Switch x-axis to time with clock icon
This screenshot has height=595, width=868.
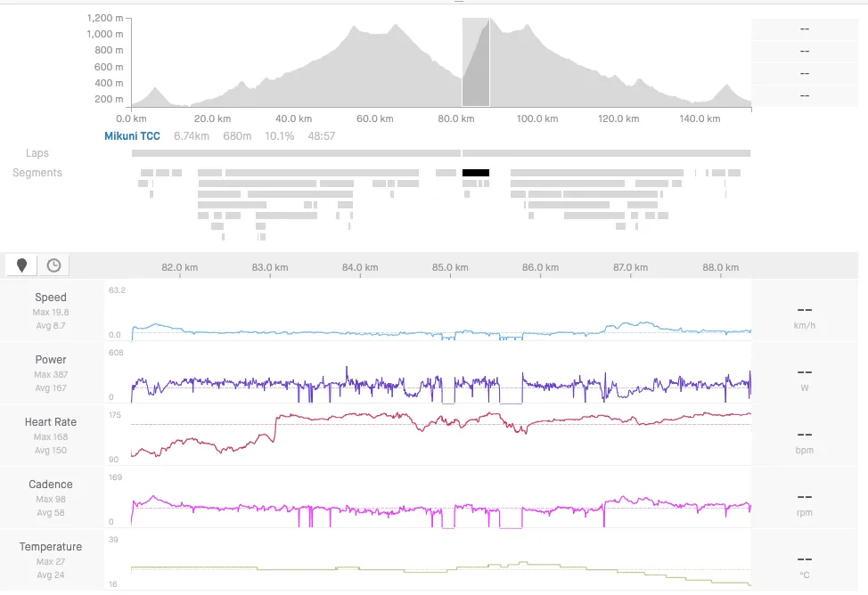pyautogui.click(x=54, y=265)
